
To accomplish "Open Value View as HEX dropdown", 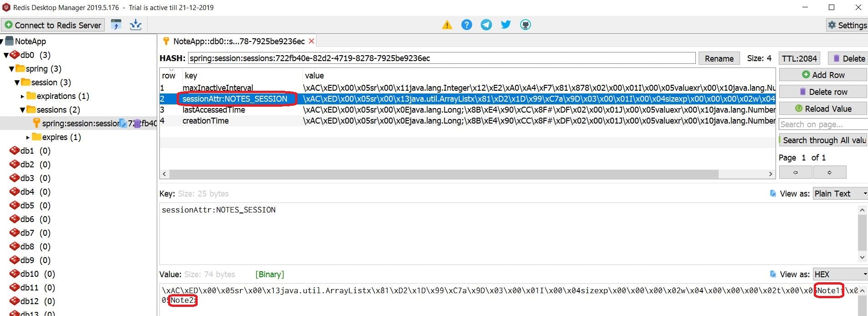I will click(x=840, y=274).
